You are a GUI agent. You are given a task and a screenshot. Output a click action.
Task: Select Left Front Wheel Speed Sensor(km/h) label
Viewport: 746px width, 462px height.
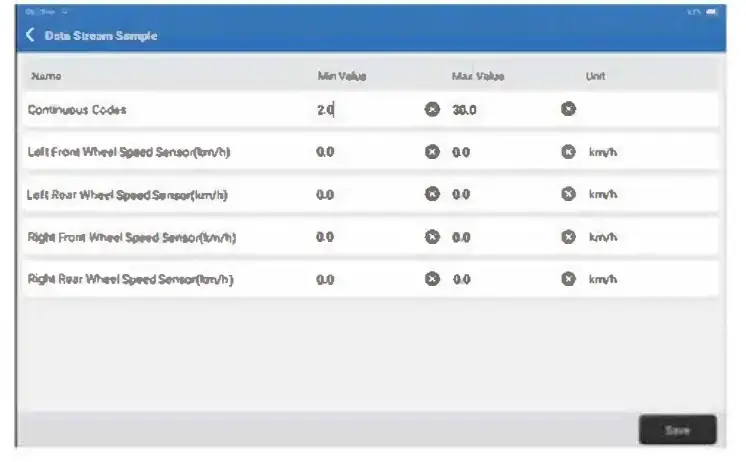point(128,152)
